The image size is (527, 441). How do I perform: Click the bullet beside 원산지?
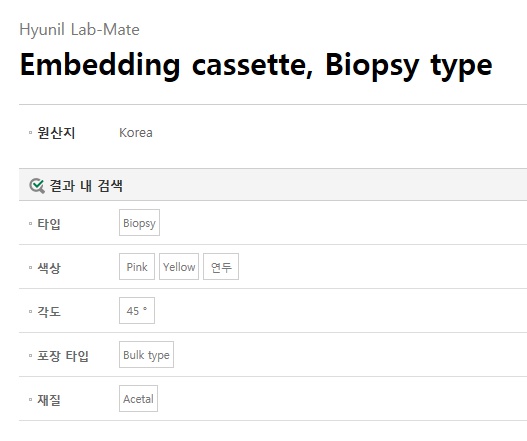point(31,133)
